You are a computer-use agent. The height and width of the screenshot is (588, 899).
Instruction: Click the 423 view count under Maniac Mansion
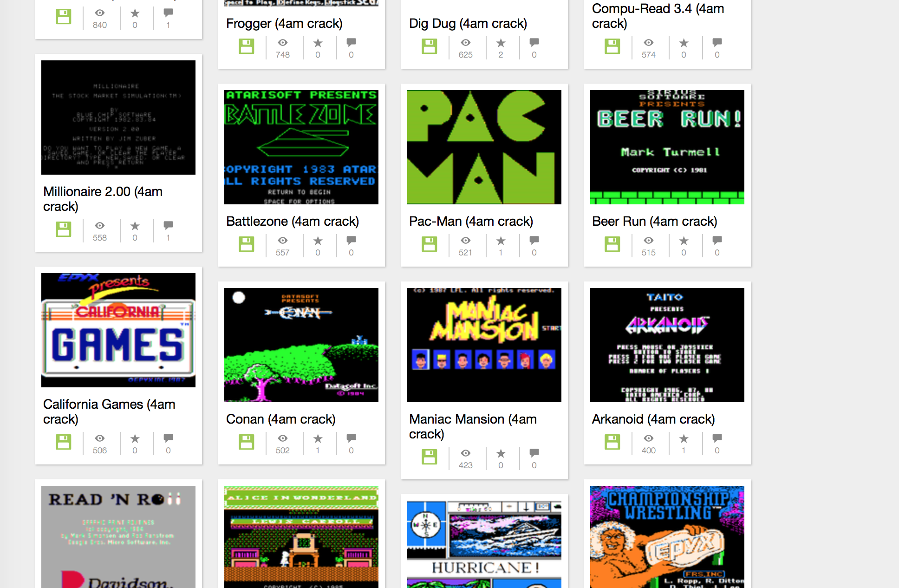pos(465,465)
